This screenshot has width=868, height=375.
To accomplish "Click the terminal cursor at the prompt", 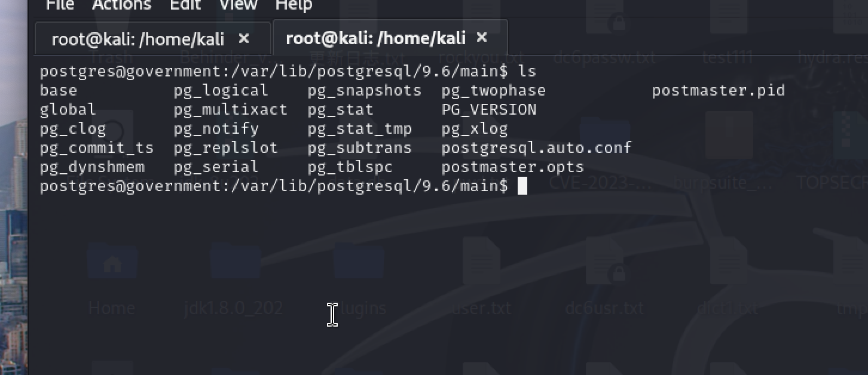I will (522, 186).
